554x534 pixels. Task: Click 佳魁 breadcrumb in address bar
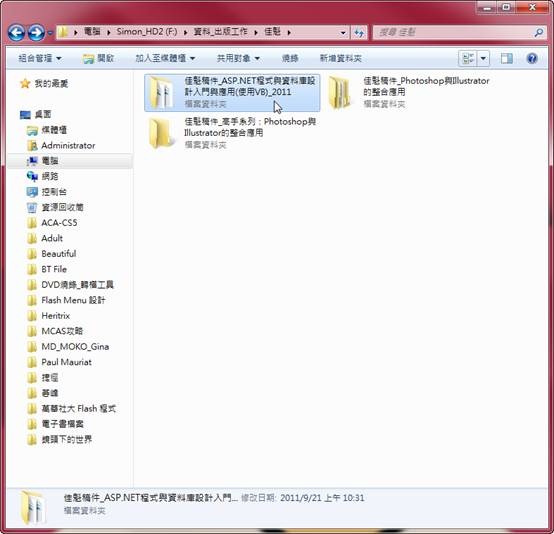click(272, 32)
